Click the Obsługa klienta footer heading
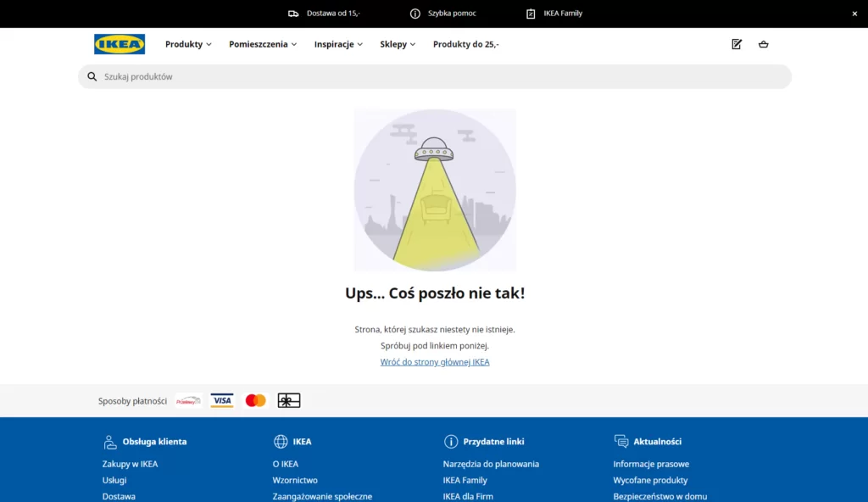This screenshot has width=868, height=502. click(x=154, y=442)
